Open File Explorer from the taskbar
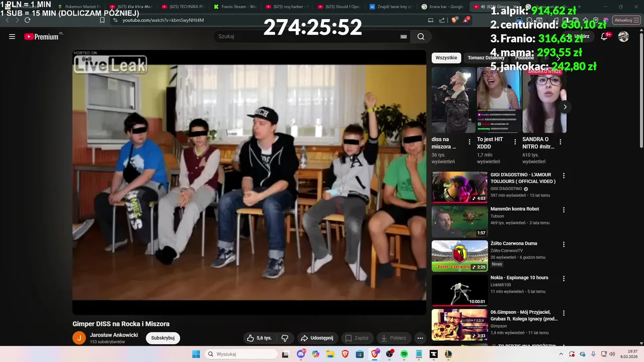Screen dimensions: 644x362 [x=331, y=354]
